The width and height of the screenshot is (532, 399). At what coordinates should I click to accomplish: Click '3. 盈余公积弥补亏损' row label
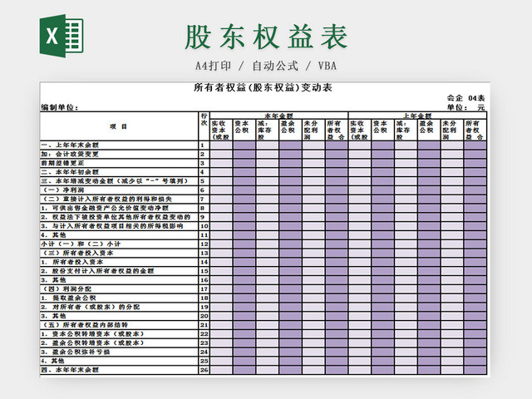coord(76,352)
